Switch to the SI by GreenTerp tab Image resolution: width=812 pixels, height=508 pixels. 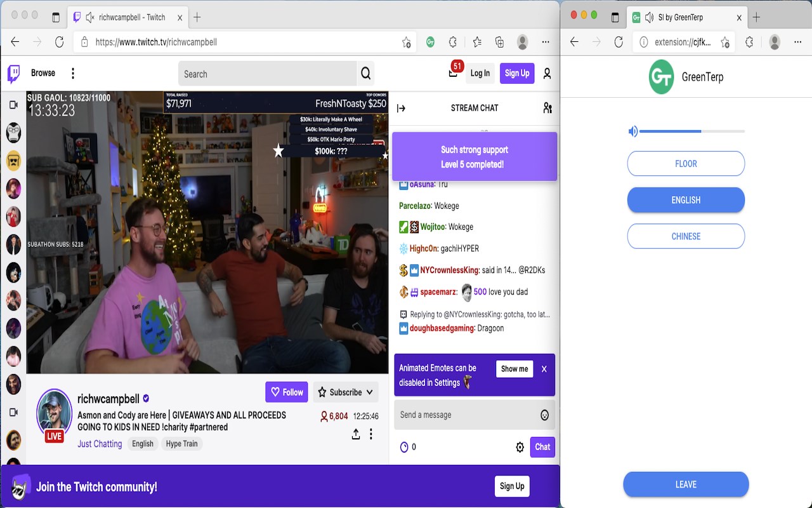[x=686, y=17]
